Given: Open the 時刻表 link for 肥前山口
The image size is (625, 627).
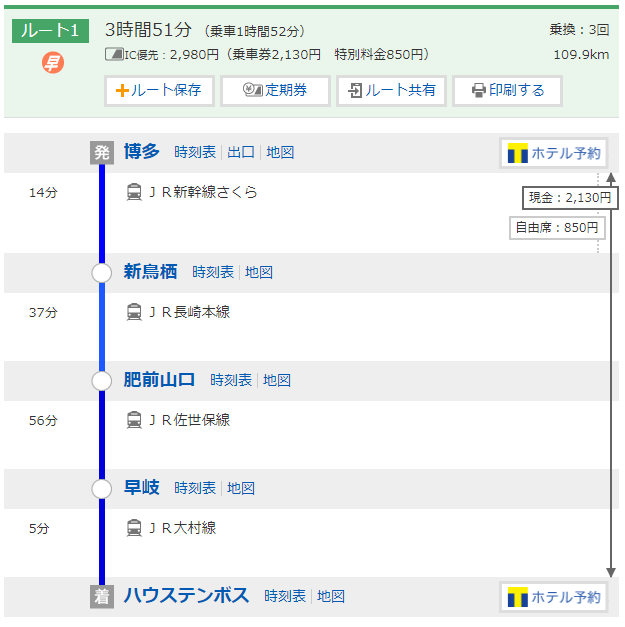Looking at the screenshot, I should (x=231, y=380).
